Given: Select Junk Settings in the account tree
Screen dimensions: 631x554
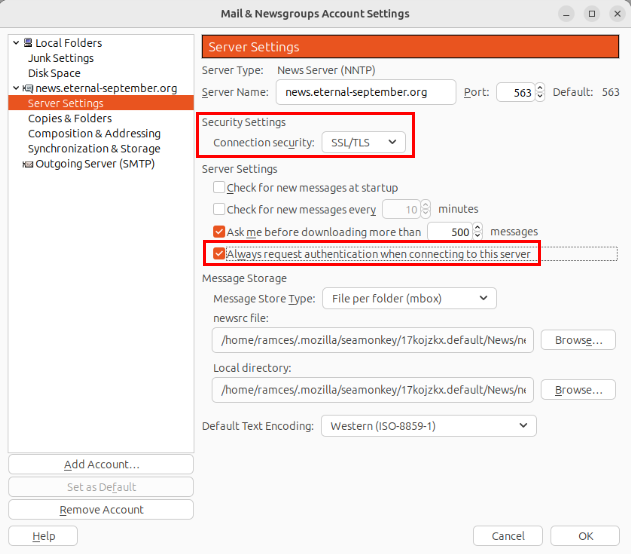Looking at the screenshot, I should pos(61,58).
